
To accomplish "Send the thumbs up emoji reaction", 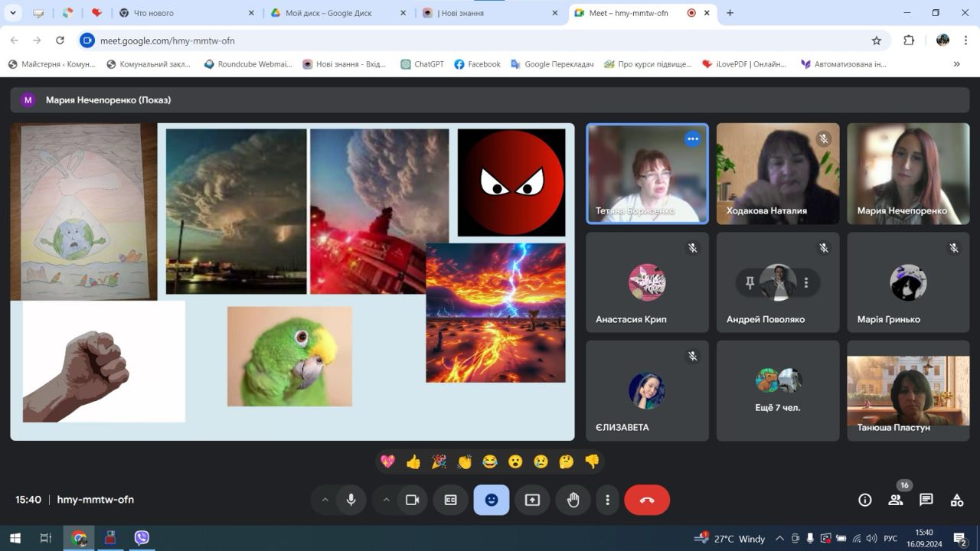I will [413, 461].
